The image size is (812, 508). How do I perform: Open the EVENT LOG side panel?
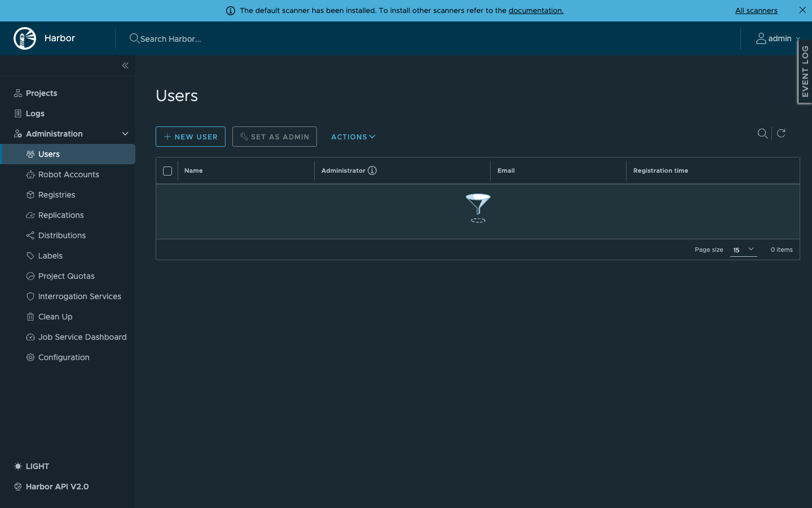[x=805, y=72]
